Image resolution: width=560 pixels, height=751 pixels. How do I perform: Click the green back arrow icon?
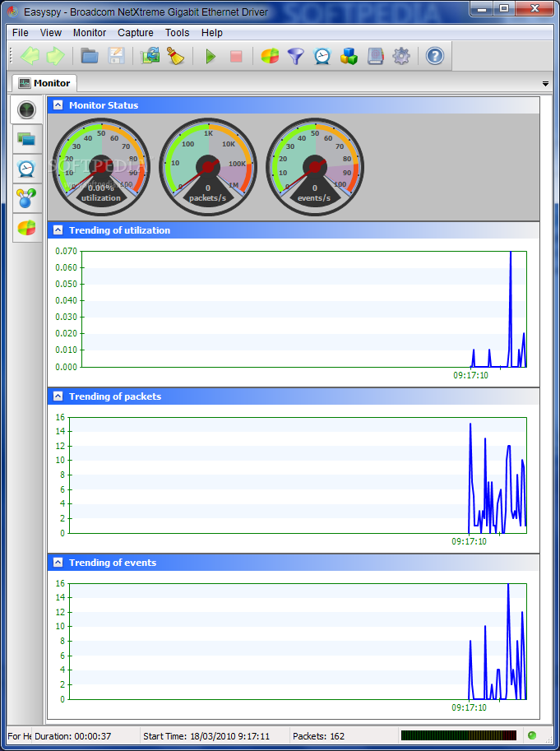[x=30, y=56]
